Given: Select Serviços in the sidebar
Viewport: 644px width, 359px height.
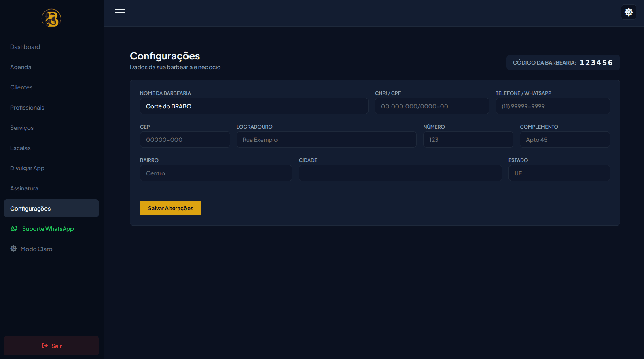Looking at the screenshot, I should click(51, 128).
